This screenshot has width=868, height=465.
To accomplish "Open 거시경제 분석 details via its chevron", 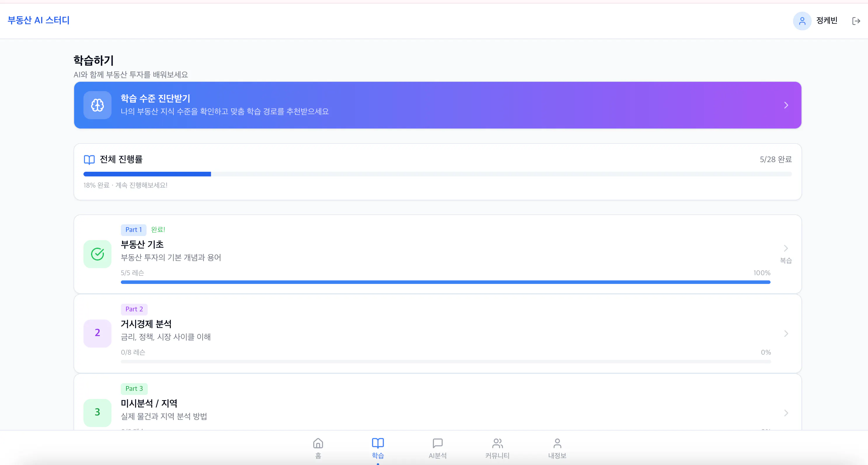I will pyautogui.click(x=786, y=334).
